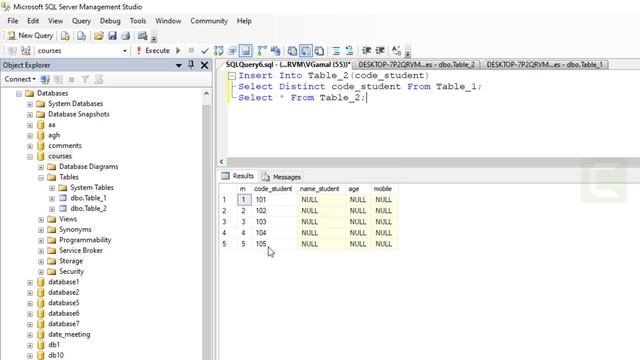
Task: Expand the Views folder
Action: pos(41,220)
